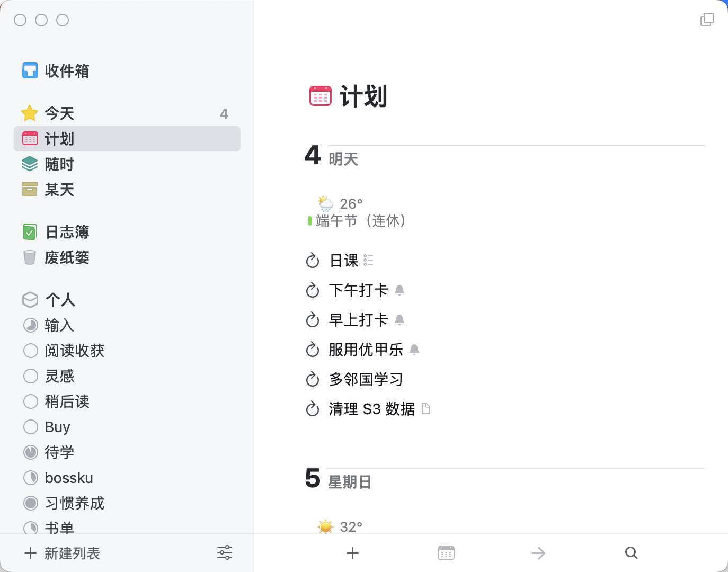728x572 pixels.
Task: Click the checklist icon beside 日课
Action: [369, 261]
